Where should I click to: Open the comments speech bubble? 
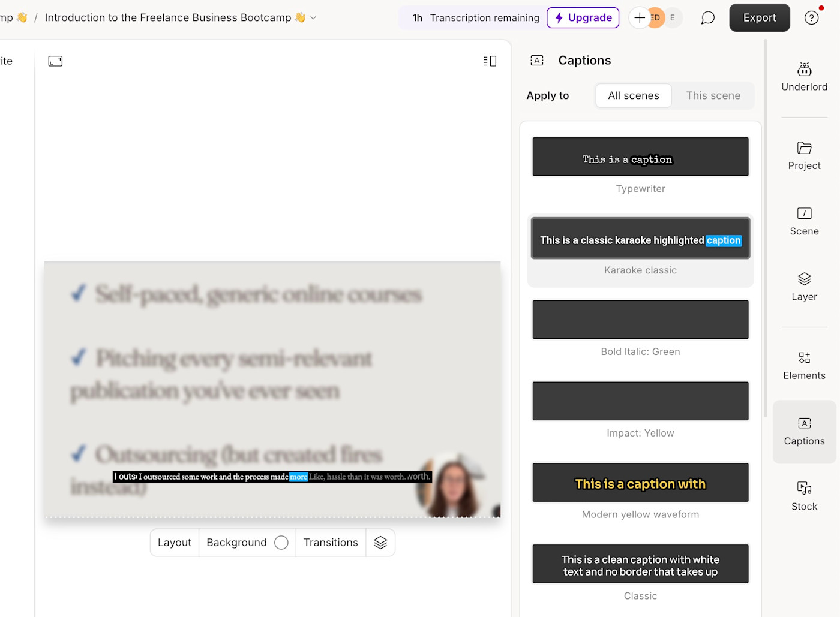[x=707, y=17]
